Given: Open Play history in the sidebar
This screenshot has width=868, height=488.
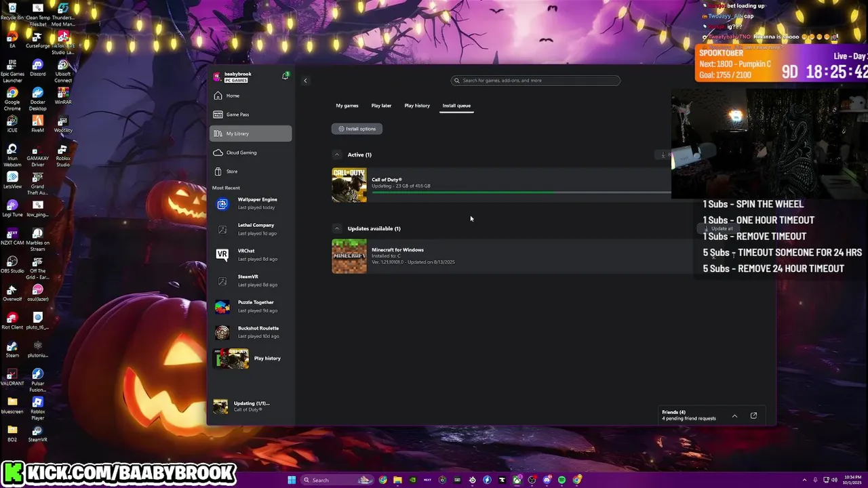Looking at the screenshot, I should 251,359.
